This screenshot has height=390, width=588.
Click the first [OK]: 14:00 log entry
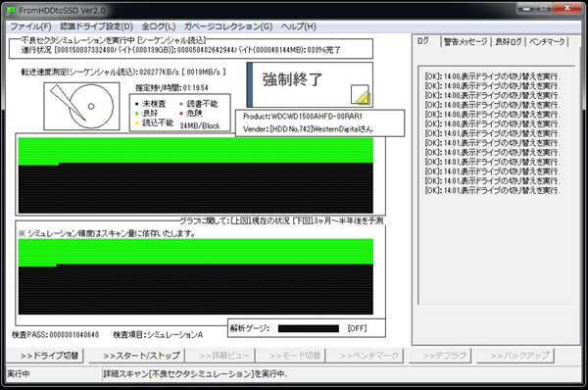point(492,76)
